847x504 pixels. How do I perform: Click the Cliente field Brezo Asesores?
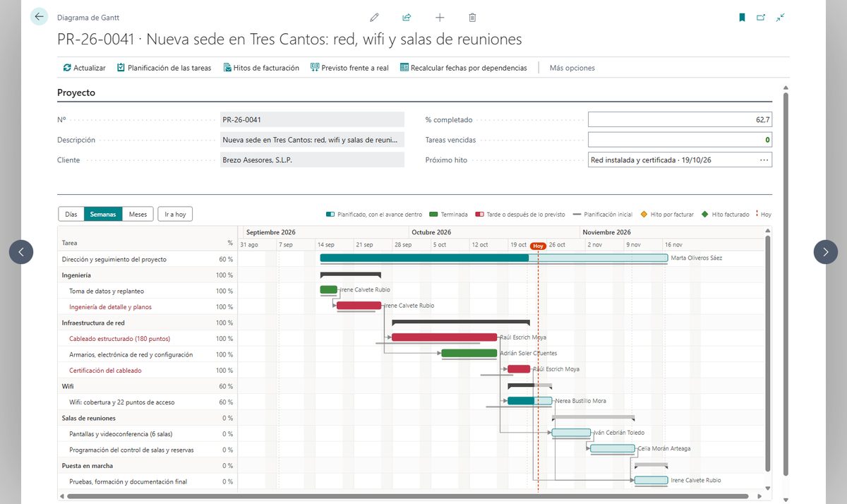click(312, 160)
